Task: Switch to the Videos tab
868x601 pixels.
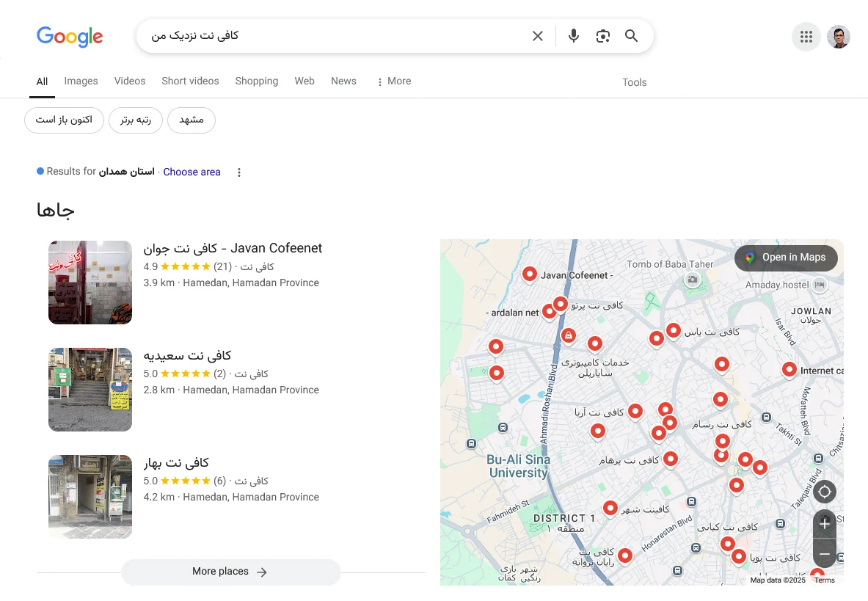Action: (x=130, y=81)
